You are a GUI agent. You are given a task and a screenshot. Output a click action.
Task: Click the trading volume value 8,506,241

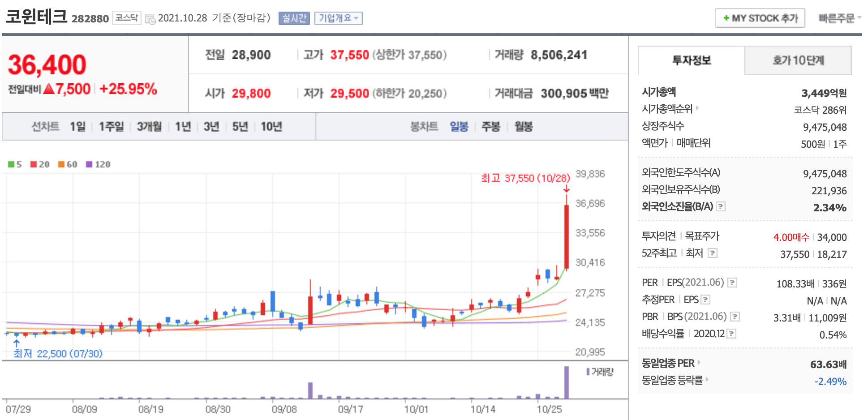559,55
